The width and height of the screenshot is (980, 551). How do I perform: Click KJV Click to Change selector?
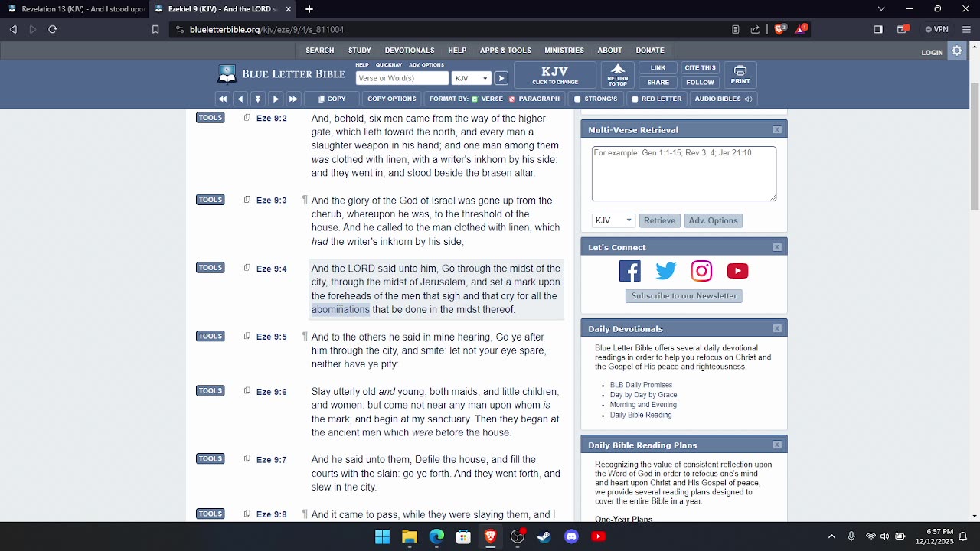pyautogui.click(x=555, y=75)
